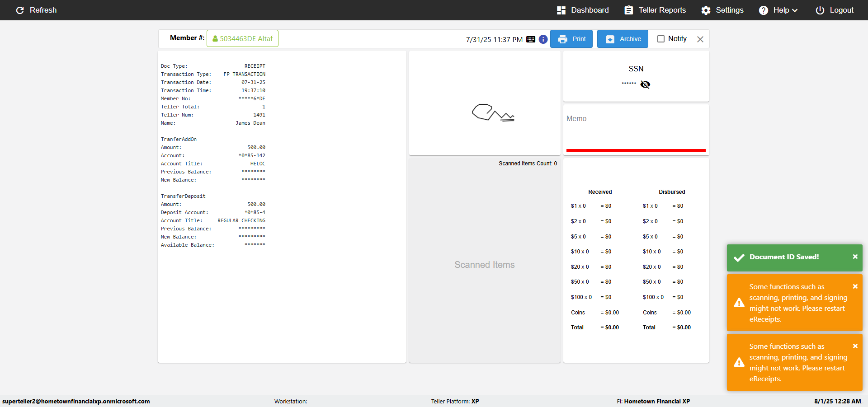Click the keyboard icon beside the timestamp
The height and width of the screenshot is (407, 868).
point(531,39)
